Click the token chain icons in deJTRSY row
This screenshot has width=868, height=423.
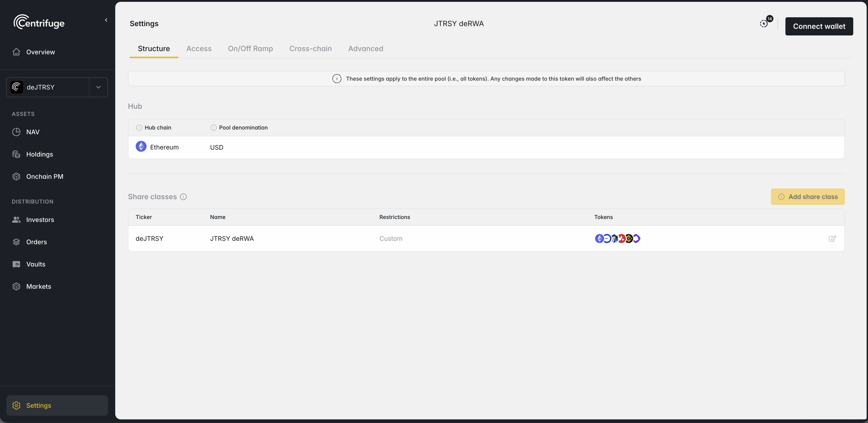point(617,239)
